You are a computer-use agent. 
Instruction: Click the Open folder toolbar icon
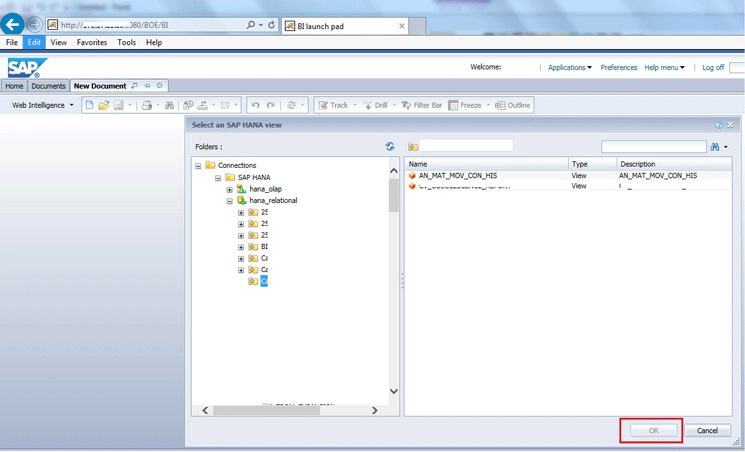pyautogui.click(x=104, y=105)
